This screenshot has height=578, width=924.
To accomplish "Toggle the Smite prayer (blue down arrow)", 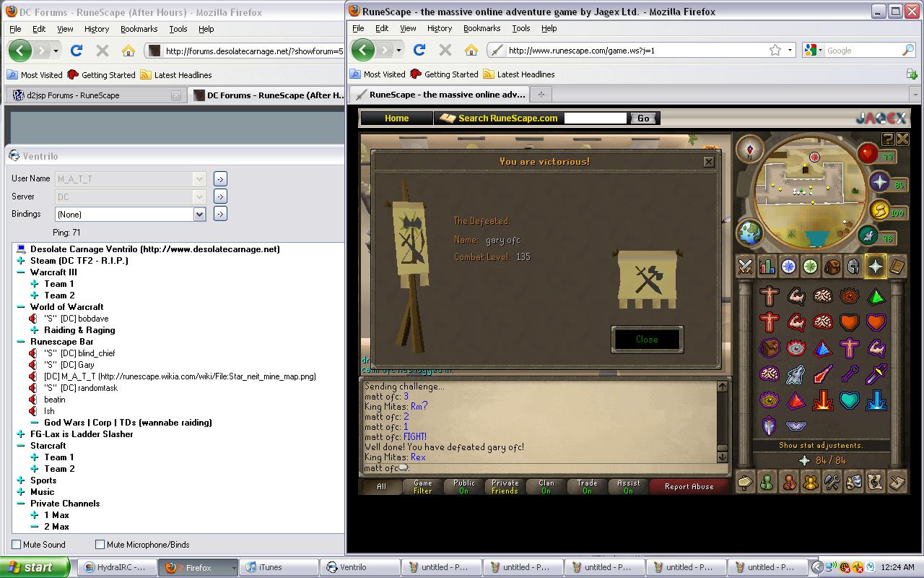I will click(x=875, y=400).
